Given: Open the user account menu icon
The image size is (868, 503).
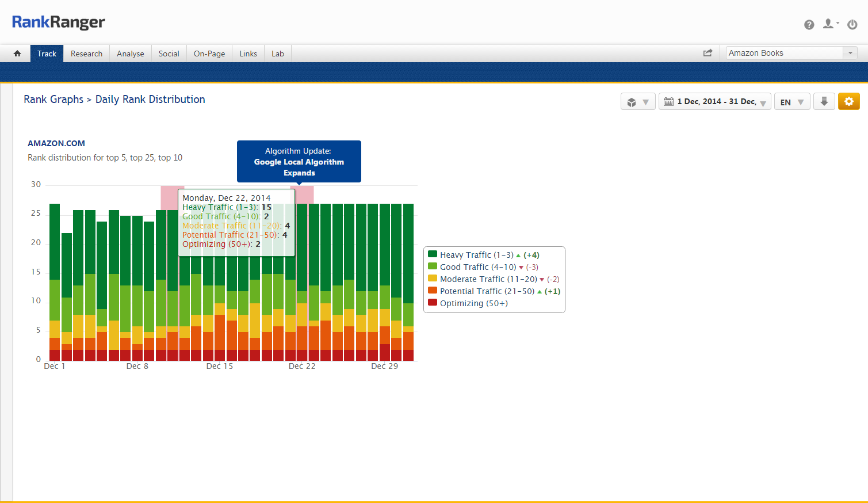Looking at the screenshot, I should click(x=829, y=24).
